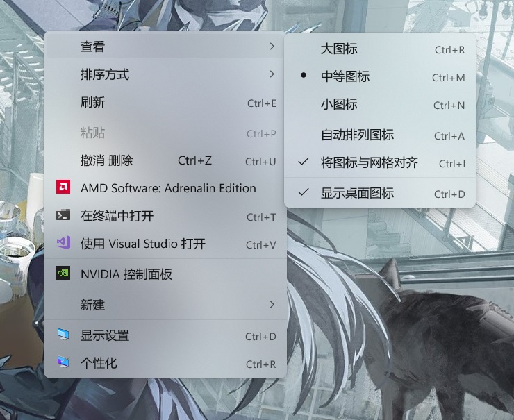
Task: Select 中等图标 radio option
Action: coord(380,76)
